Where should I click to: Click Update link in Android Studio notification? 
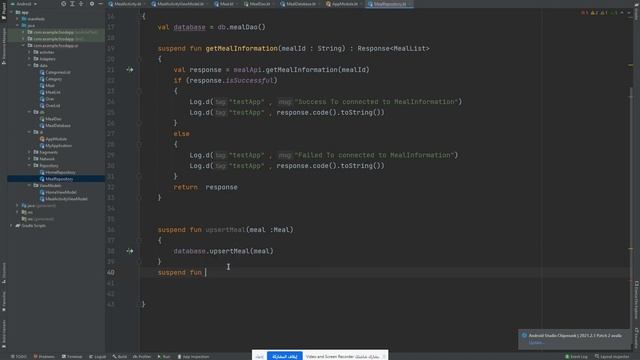536,342
